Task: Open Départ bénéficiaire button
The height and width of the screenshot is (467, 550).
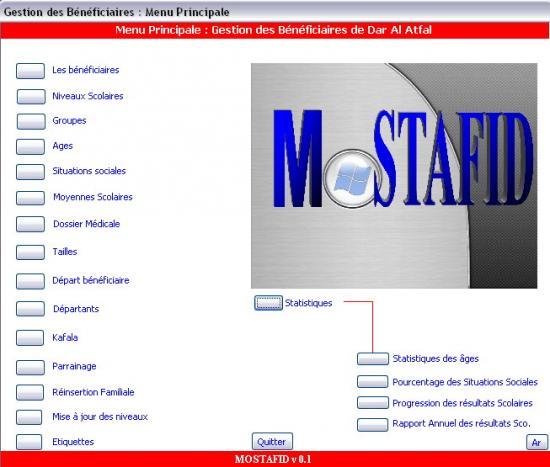Action: [31, 281]
